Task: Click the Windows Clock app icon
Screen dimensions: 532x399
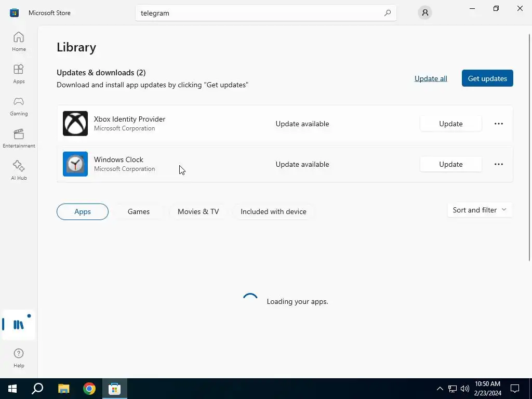Action: (75, 164)
